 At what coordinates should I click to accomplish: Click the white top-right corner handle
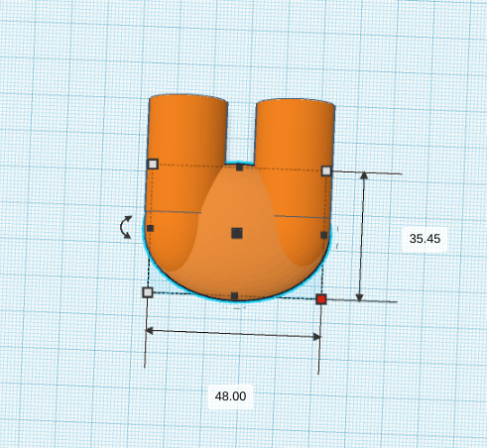point(326,170)
